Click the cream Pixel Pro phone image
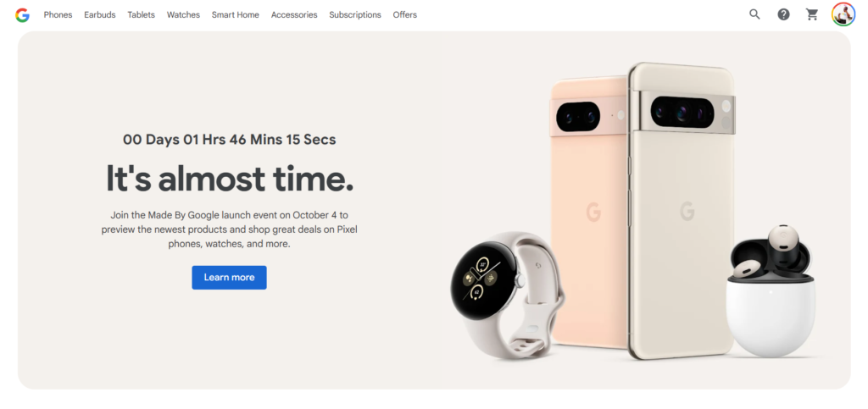The width and height of the screenshot is (868, 409). point(682,210)
